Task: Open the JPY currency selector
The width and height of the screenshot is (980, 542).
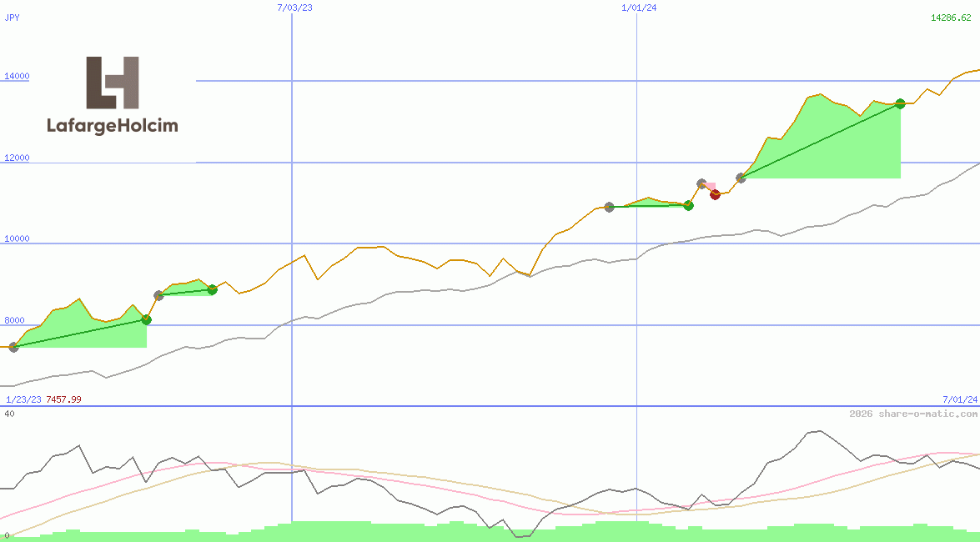Action: point(12,16)
